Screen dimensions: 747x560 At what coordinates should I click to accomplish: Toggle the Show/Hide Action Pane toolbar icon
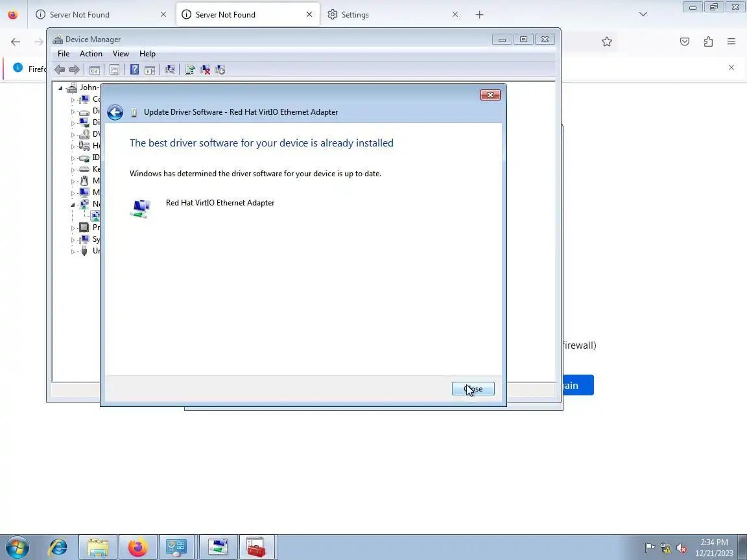[150, 70]
